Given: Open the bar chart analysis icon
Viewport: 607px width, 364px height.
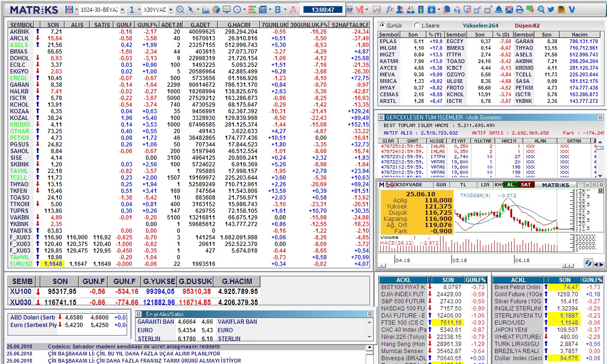Looking at the screenshot, I should [x=206, y=9].
